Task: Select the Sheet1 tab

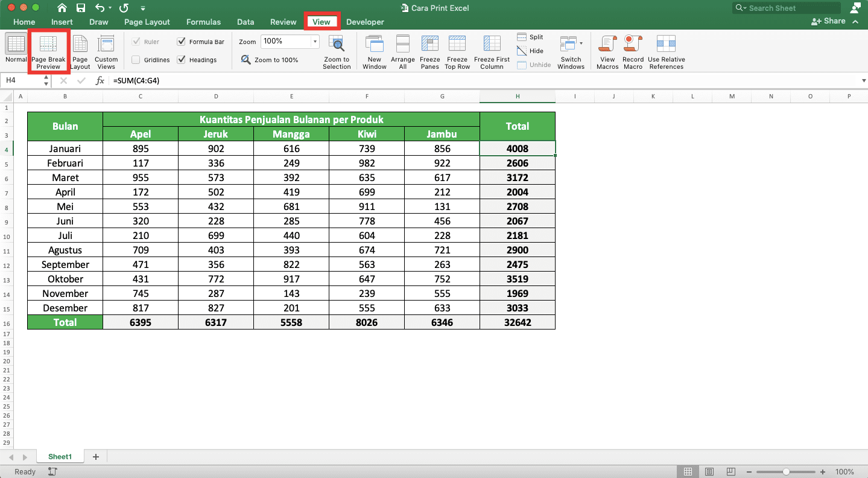Action: pyautogui.click(x=60, y=457)
